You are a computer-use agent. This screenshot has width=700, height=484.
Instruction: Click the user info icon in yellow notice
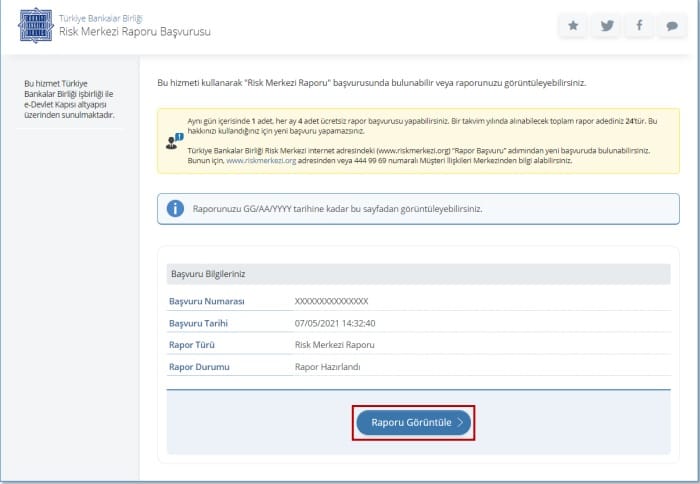click(175, 140)
